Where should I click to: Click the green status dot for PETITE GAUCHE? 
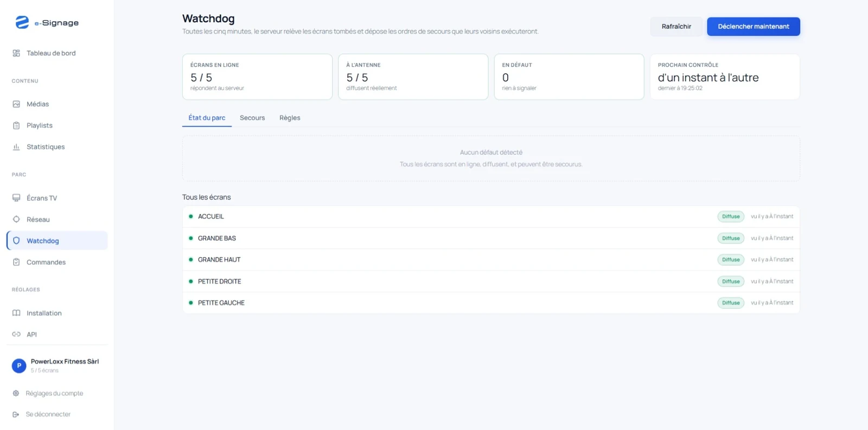tap(191, 303)
